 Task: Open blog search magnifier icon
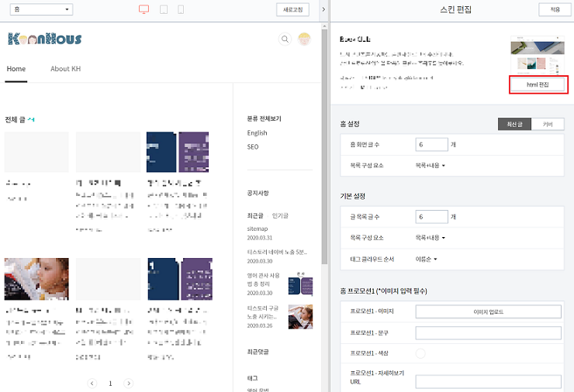tap(285, 39)
